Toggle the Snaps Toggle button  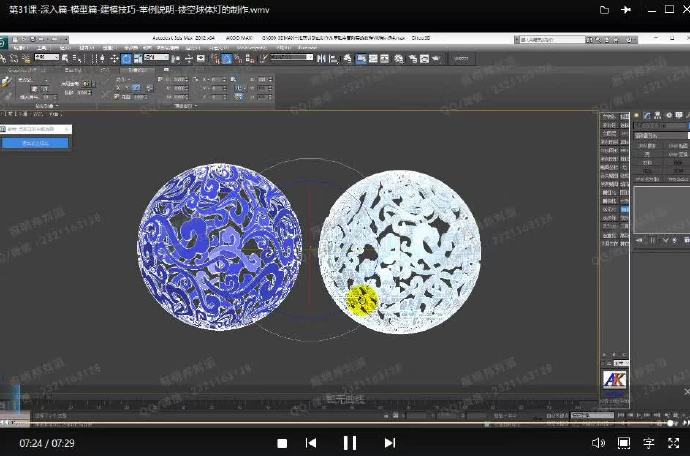(x=214, y=59)
